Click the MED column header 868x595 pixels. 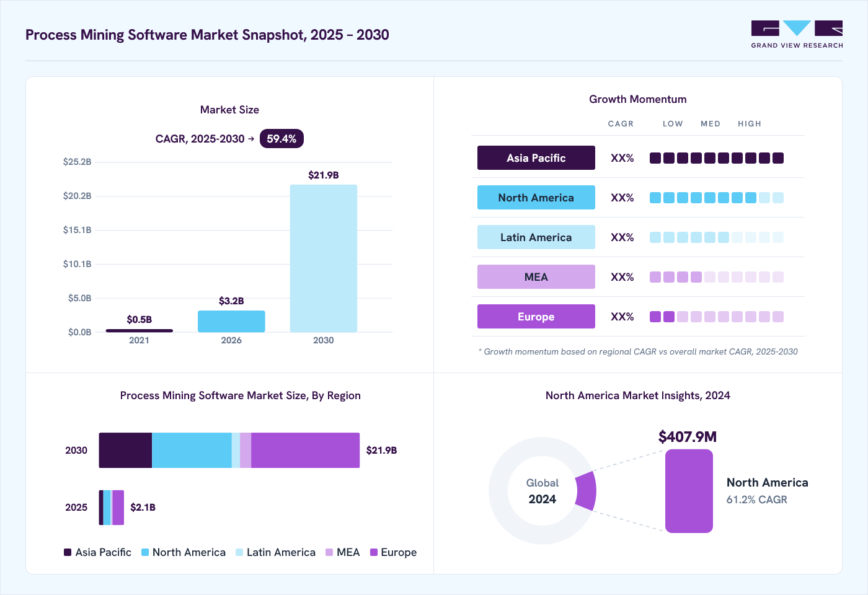711,124
